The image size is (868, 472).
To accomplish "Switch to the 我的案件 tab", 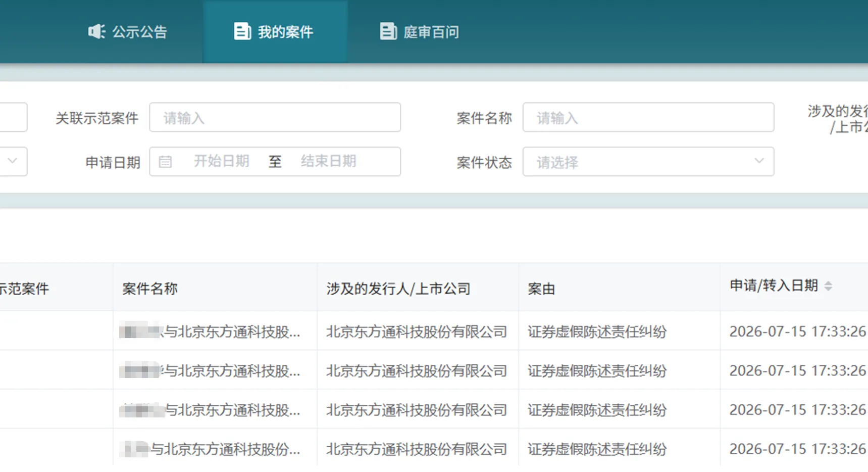I will pyautogui.click(x=275, y=32).
